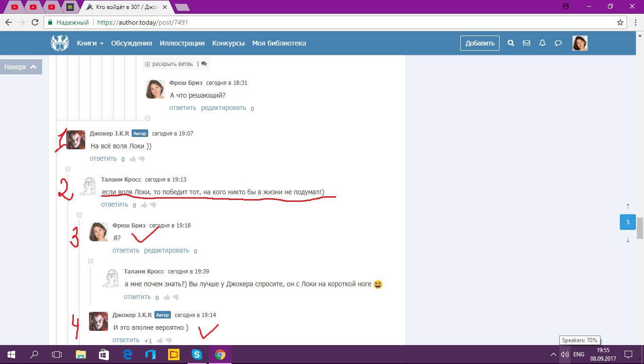This screenshot has width=644, height=364.
Task: Click the Speakers volume tray icon
Action: coord(564,355)
